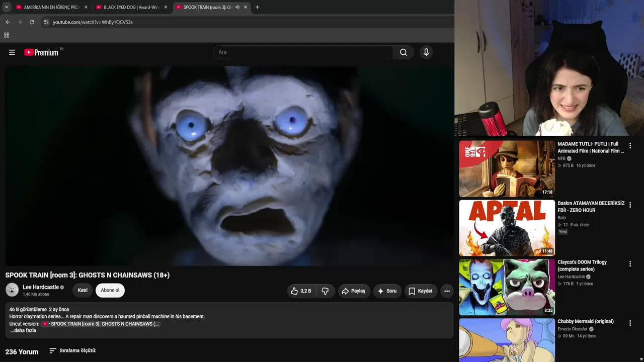
Task: Click the SPOOK TRAIN video title heading
Action: [88, 275]
